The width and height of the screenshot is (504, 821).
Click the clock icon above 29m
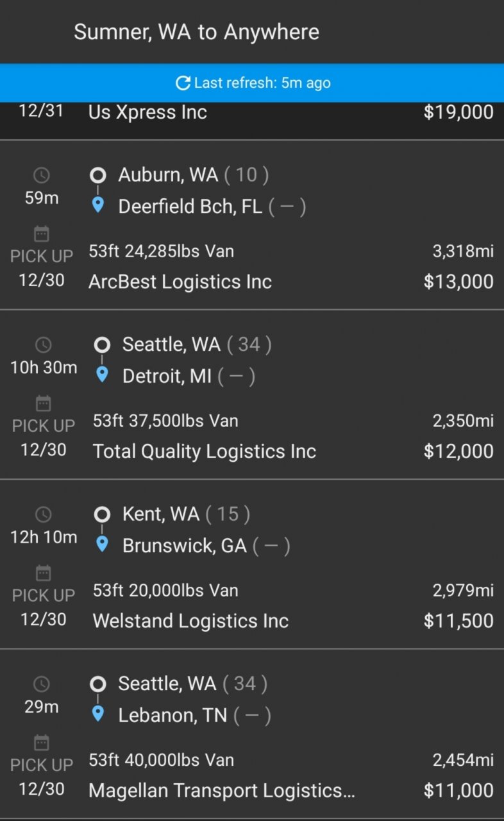[42, 684]
